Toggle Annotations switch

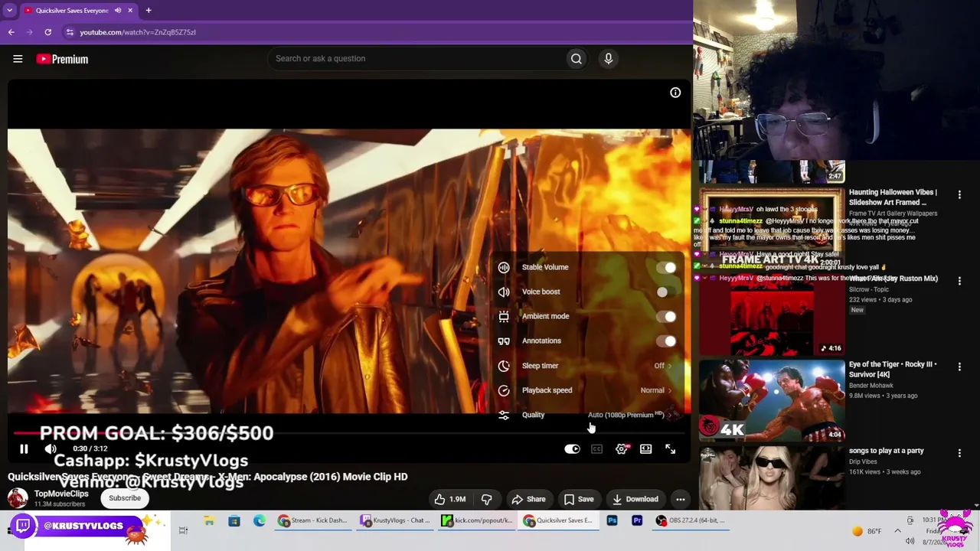point(666,341)
